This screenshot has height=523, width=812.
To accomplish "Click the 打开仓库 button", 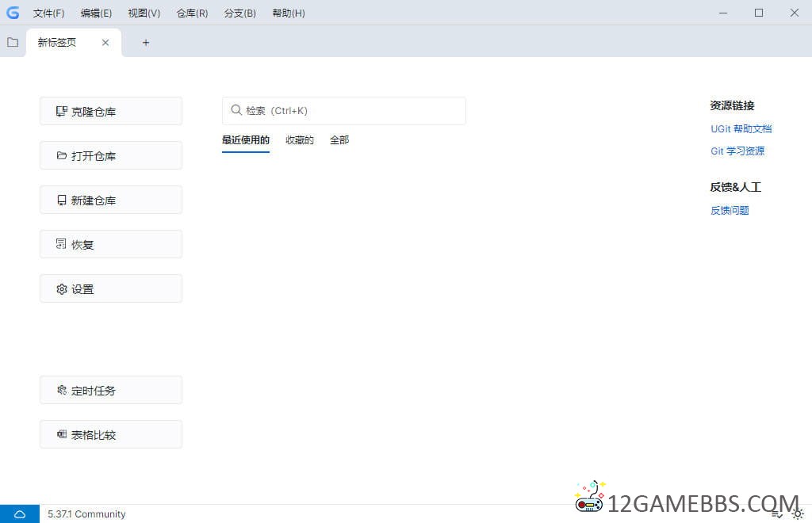I will pyautogui.click(x=111, y=155).
